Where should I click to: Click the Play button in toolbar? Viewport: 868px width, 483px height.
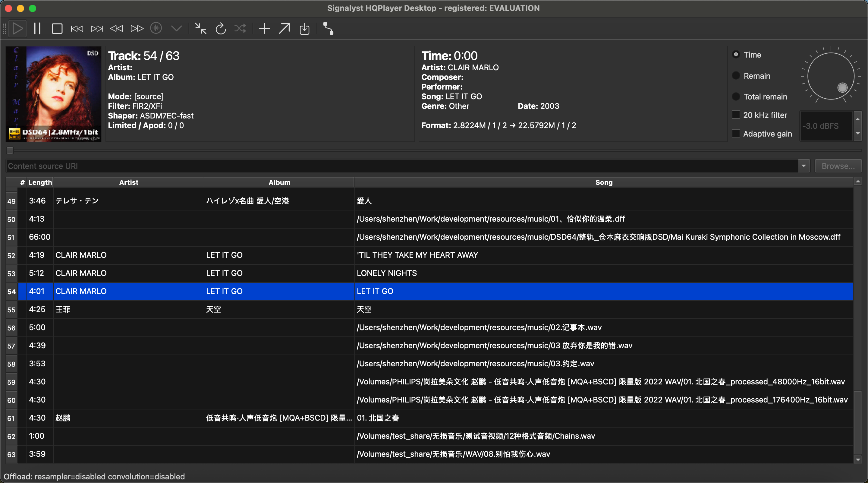tap(17, 29)
